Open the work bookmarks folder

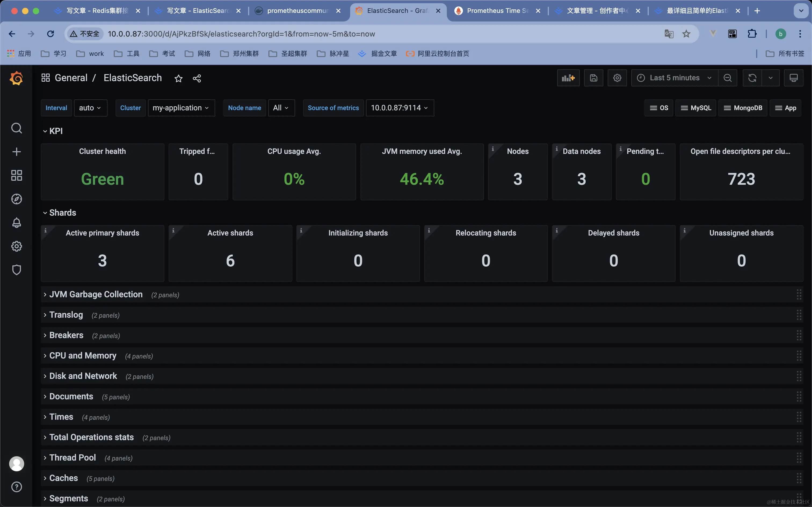coord(90,54)
